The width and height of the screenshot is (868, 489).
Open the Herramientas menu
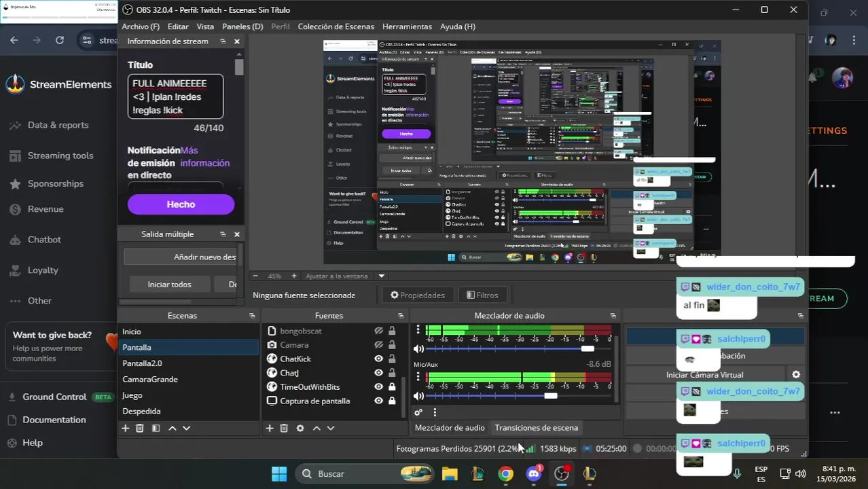[x=407, y=26]
